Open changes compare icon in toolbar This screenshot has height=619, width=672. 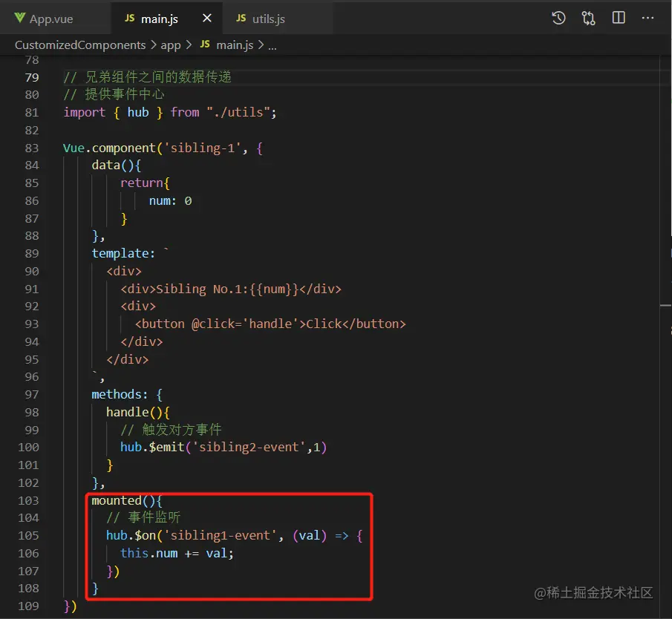(x=588, y=18)
